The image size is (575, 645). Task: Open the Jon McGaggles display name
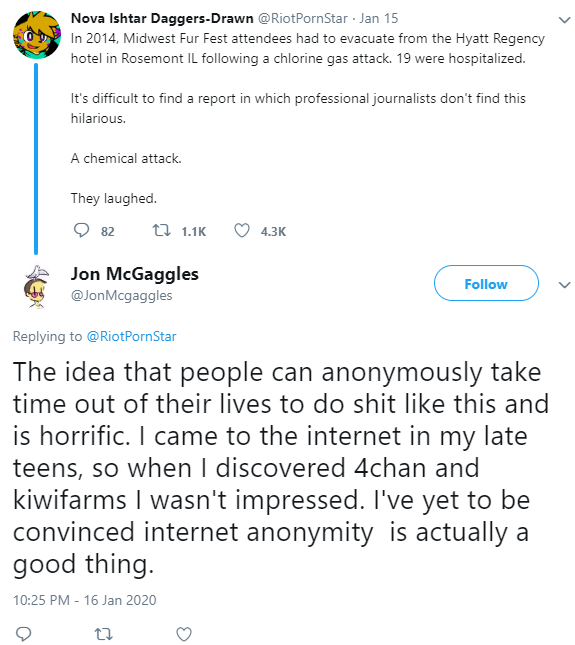134,274
